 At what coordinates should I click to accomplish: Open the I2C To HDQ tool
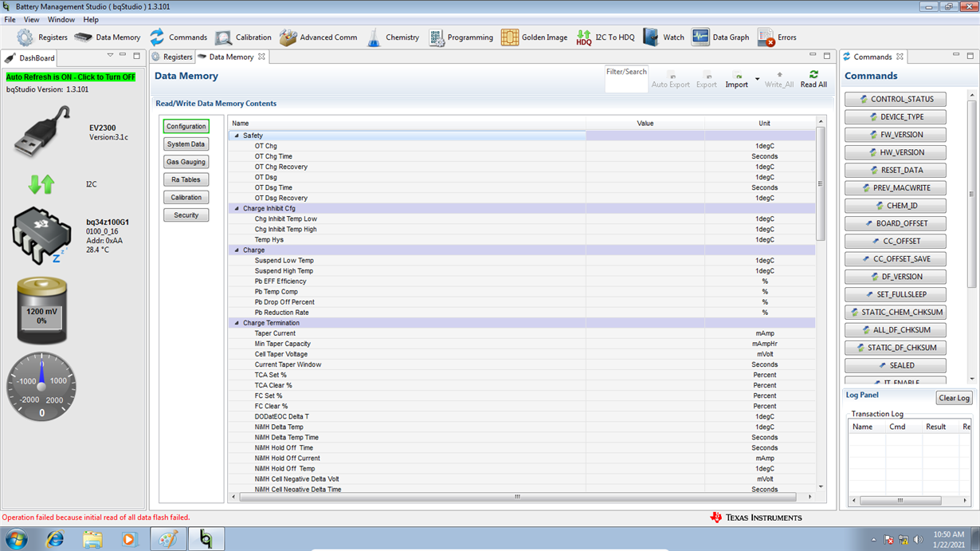583,37
